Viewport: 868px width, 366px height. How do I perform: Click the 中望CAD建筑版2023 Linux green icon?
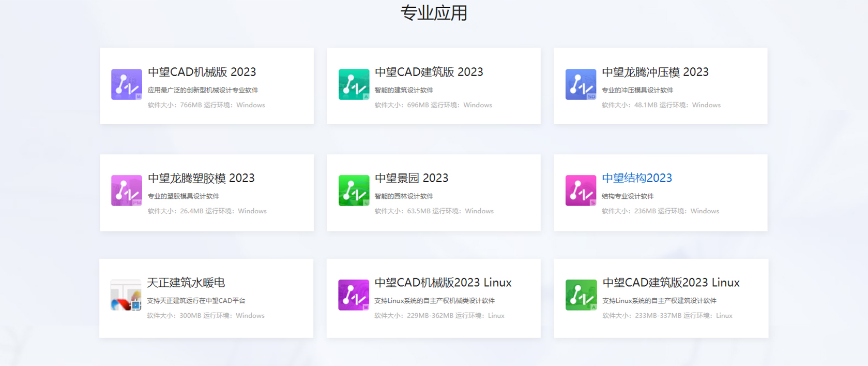click(581, 295)
